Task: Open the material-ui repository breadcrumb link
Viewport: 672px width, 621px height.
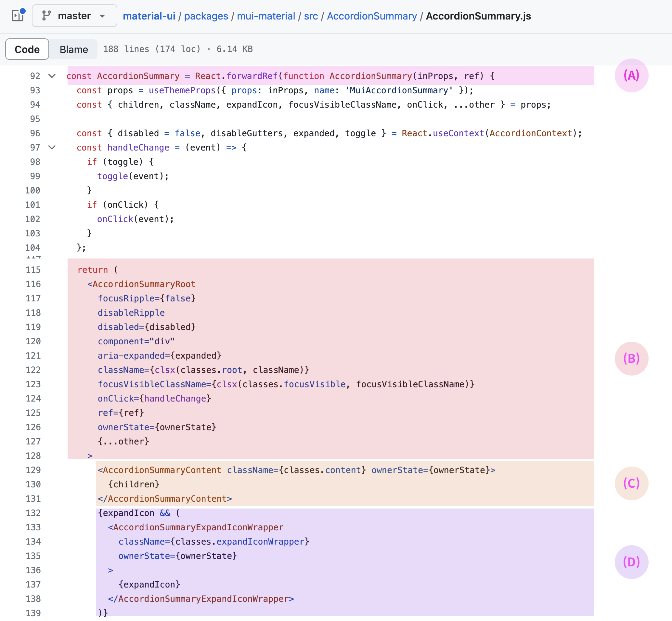Action: tap(149, 16)
